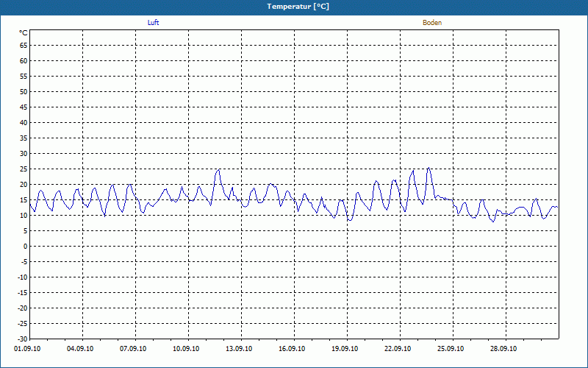Viewport: 588px width, 368px height.
Task: Select the 01.09.10 date label
Action: point(27,348)
